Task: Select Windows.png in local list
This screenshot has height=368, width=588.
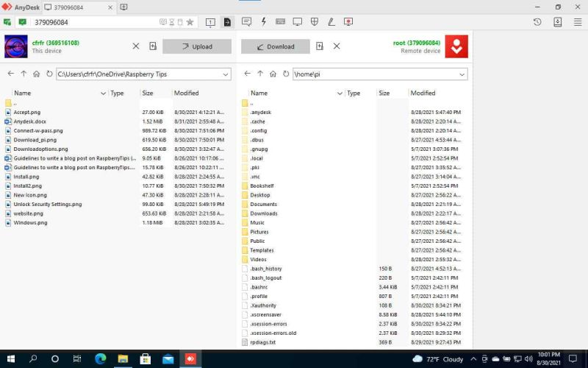Action: click(30, 223)
